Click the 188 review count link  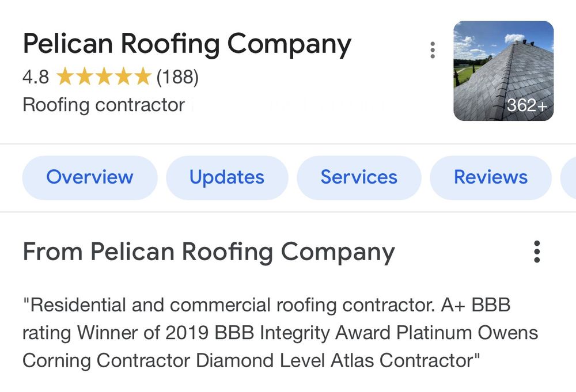pyautogui.click(x=177, y=76)
